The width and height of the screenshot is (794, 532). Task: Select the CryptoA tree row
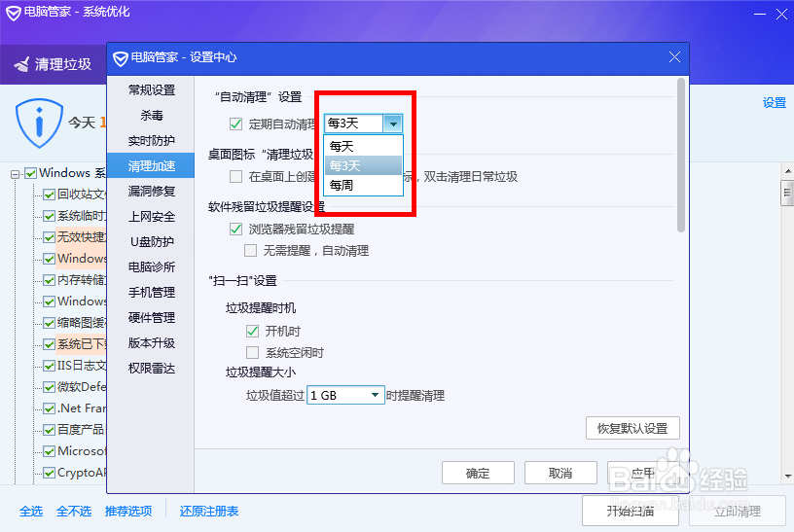coord(81,473)
